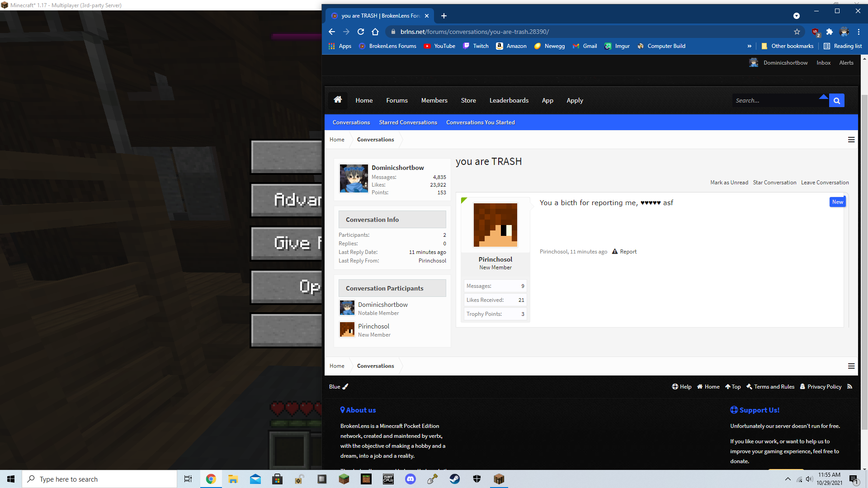Open the Apply navigation tab
Screen dimensions: 868x488
(575, 100)
